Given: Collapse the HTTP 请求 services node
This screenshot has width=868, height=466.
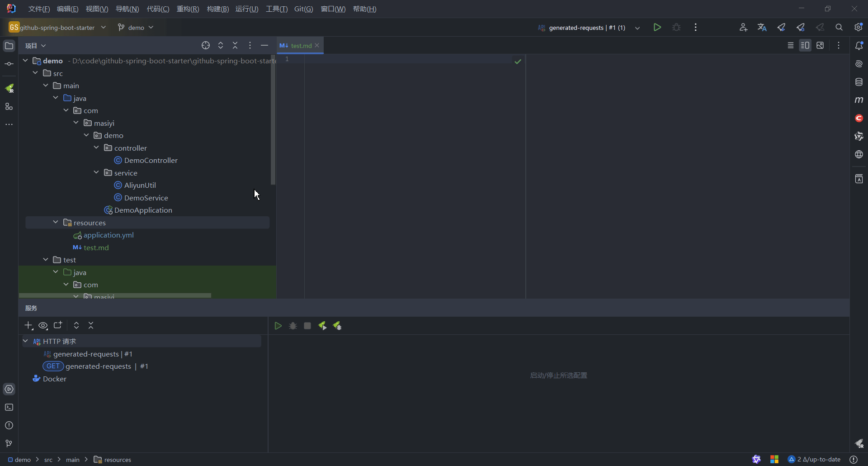Looking at the screenshot, I should pyautogui.click(x=25, y=341).
